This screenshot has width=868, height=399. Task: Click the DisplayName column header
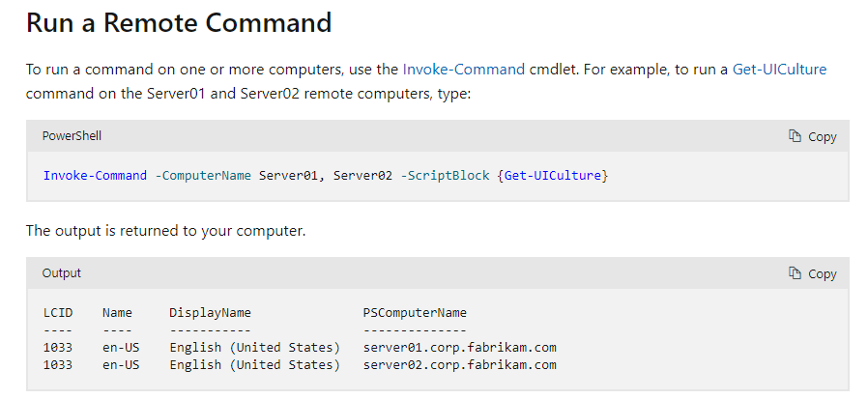point(211,313)
